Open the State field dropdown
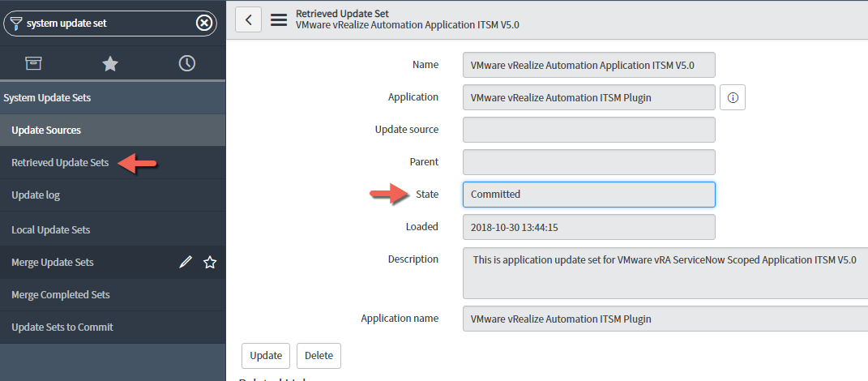The width and height of the screenshot is (868, 381). (588, 195)
